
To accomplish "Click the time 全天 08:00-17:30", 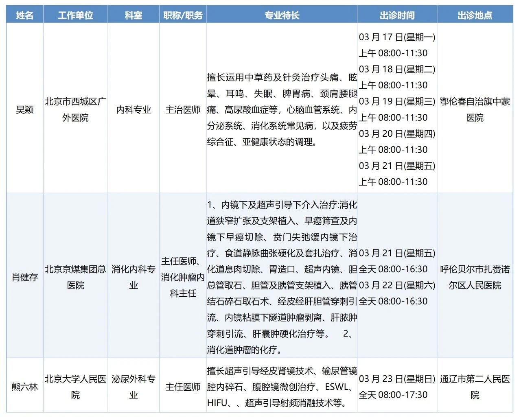I will (x=393, y=395).
